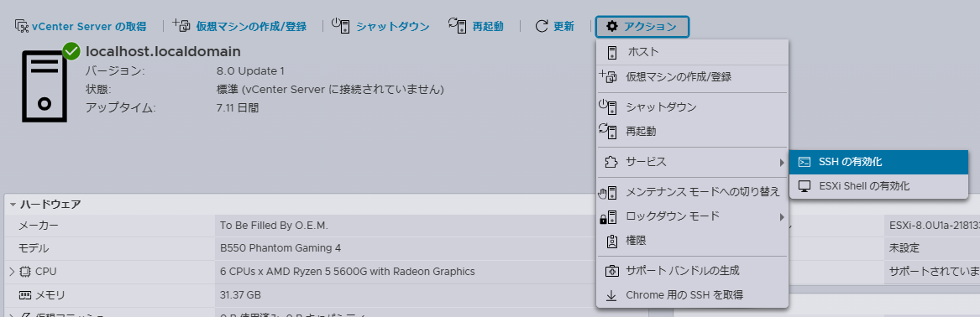
Task: Click the 7.11 日間 uptime value
Action: (x=238, y=108)
